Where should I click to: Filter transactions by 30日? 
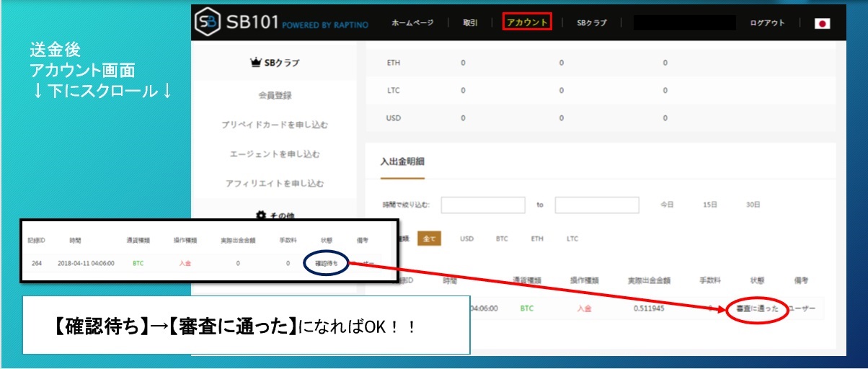click(753, 205)
